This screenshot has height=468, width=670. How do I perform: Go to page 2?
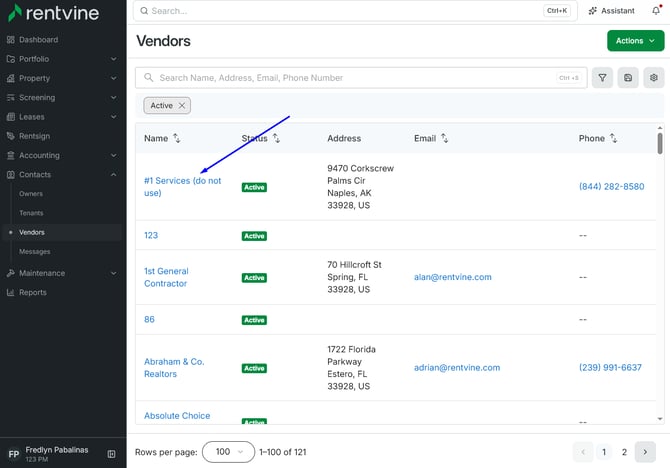click(624, 452)
